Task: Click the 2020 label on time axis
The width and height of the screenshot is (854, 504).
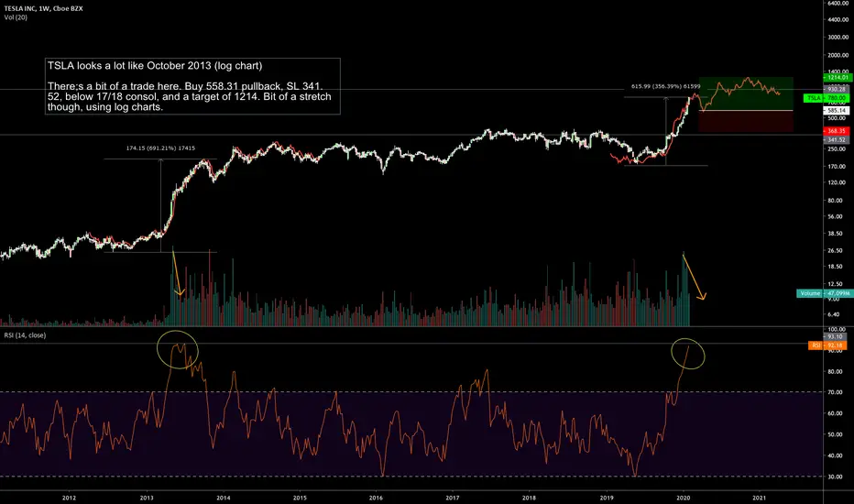Action: (x=683, y=498)
